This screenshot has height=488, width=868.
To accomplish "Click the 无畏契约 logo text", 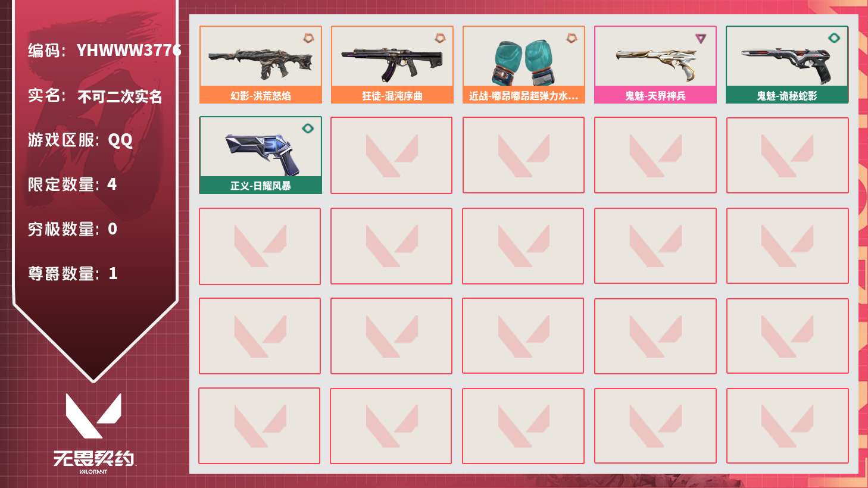I will click(x=94, y=458).
